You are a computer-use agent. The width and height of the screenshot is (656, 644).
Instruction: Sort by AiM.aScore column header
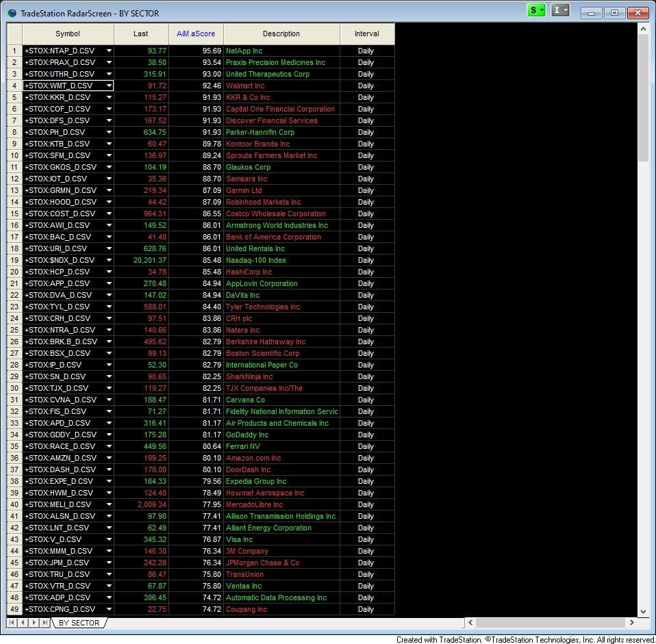pos(195,34)
